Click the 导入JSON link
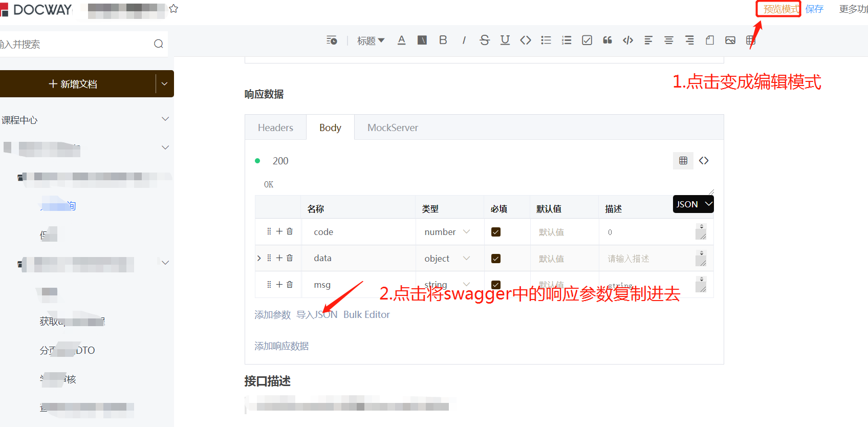This screenshot has height=427, width=868. click(x=317, y=315)
